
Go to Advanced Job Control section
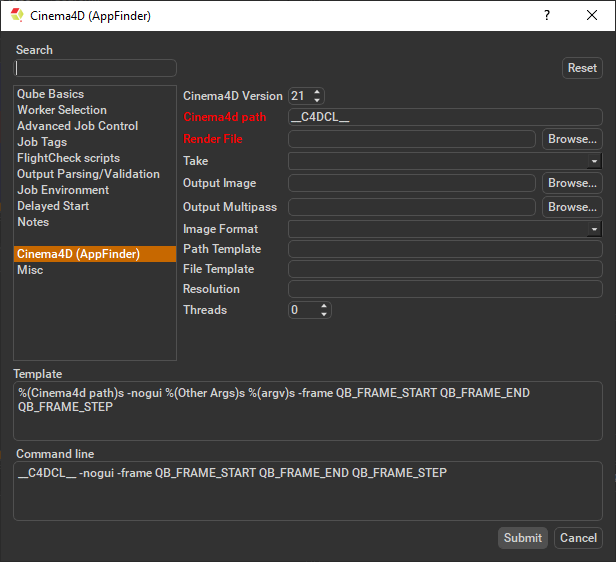78,126
